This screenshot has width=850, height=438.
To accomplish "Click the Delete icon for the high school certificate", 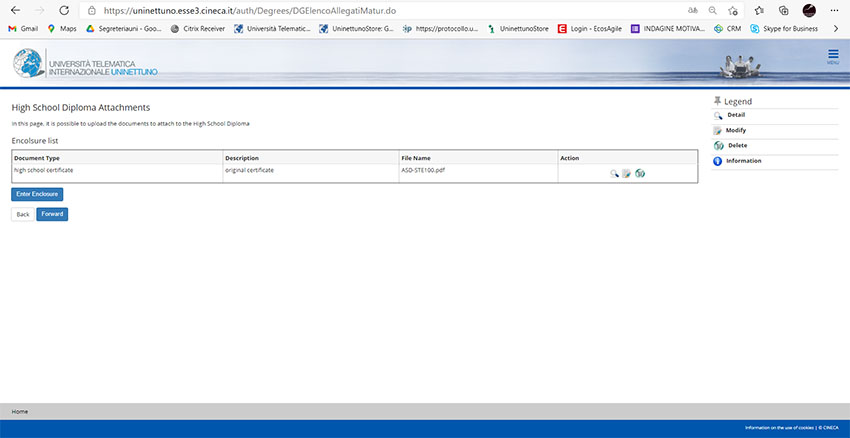I will (640, 174).
